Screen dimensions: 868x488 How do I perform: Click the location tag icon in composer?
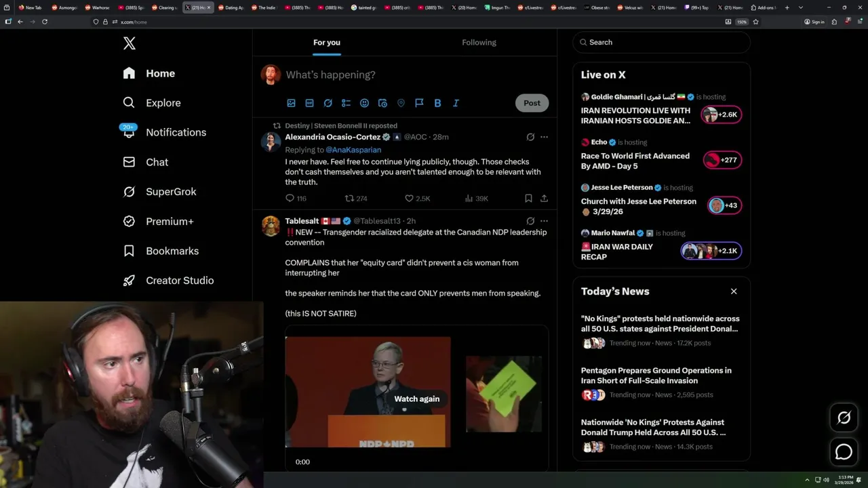coord(401,103)
